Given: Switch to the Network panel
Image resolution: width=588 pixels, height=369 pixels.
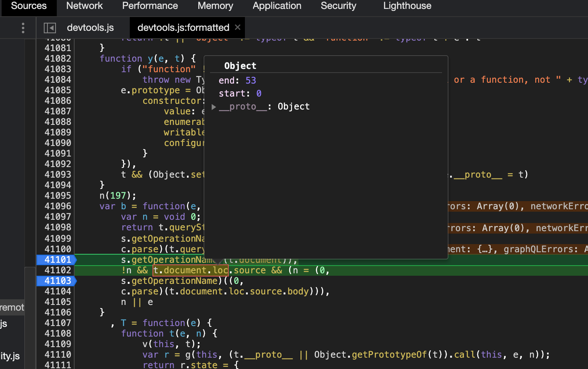Looking at the screenshot, I should tap(84, 6).
